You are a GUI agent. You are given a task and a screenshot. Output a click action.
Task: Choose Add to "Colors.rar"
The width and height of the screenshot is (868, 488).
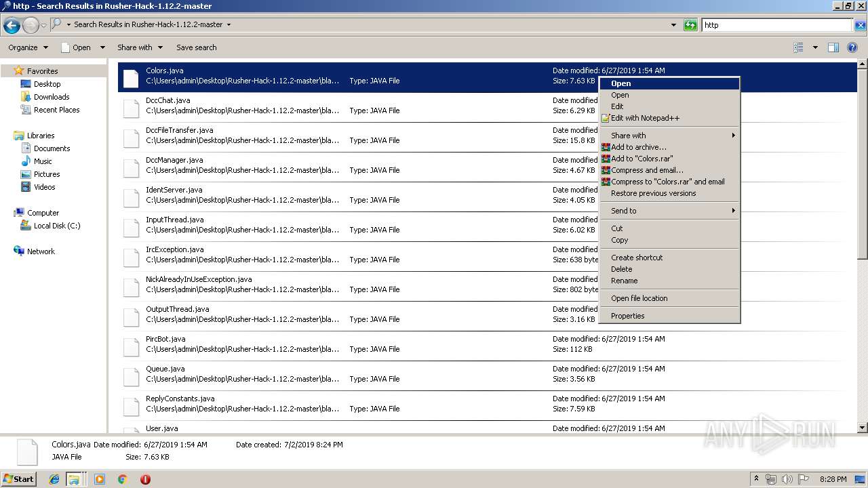tap(669, 159)
